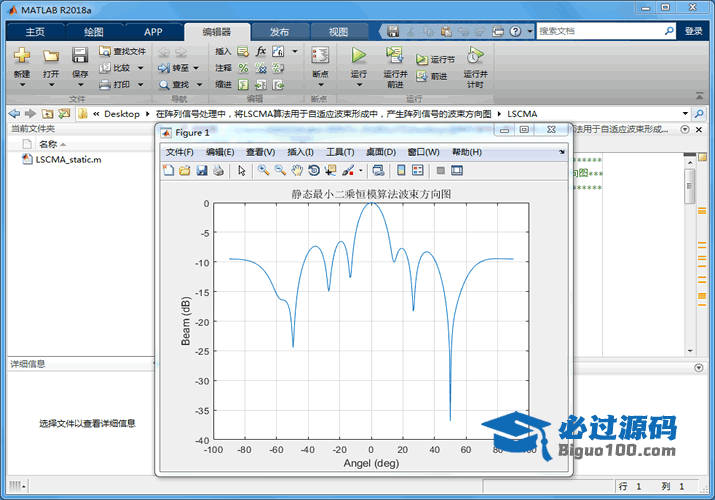Open the Save (保存) dropdown arrow
715x500 pixels.
(80, 85)
